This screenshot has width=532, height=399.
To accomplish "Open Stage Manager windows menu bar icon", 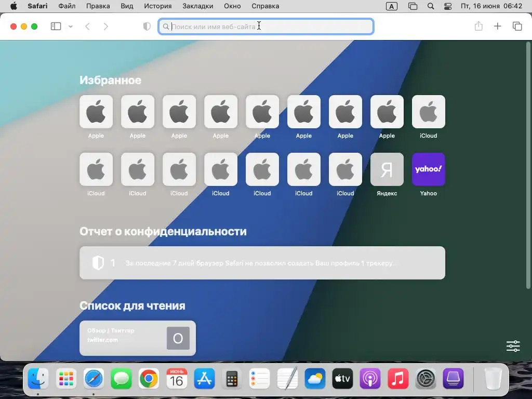I will coord(413,6).
